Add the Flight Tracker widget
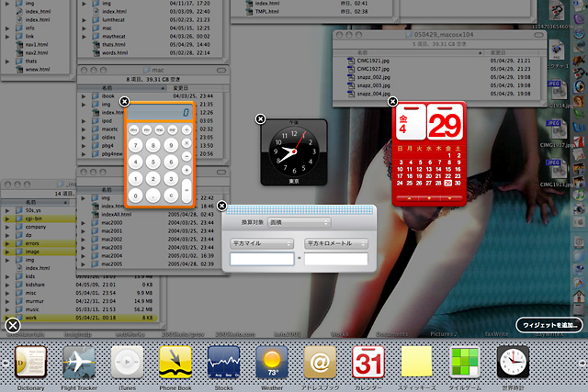588x392 pixels. tap(79, 362)
